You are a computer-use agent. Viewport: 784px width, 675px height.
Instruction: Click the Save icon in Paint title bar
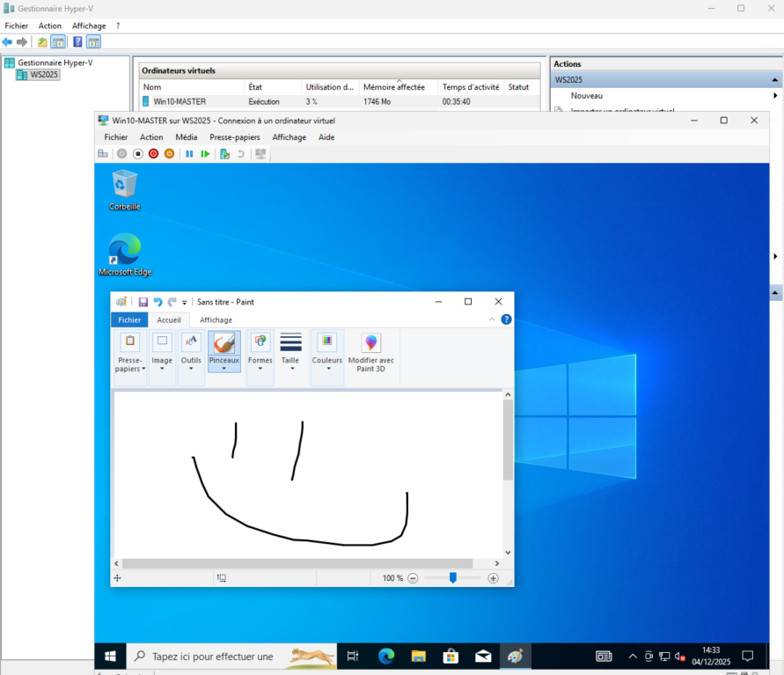coord(143,302)
